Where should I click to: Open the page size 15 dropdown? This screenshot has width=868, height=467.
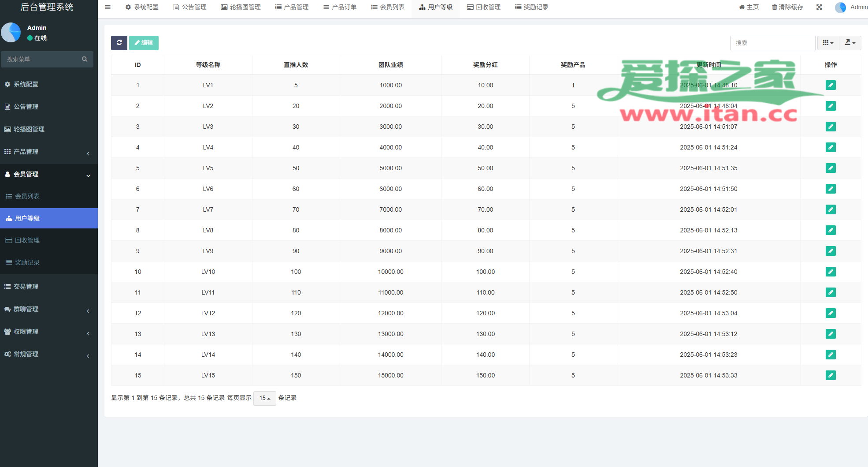click(x=264, y=398)
